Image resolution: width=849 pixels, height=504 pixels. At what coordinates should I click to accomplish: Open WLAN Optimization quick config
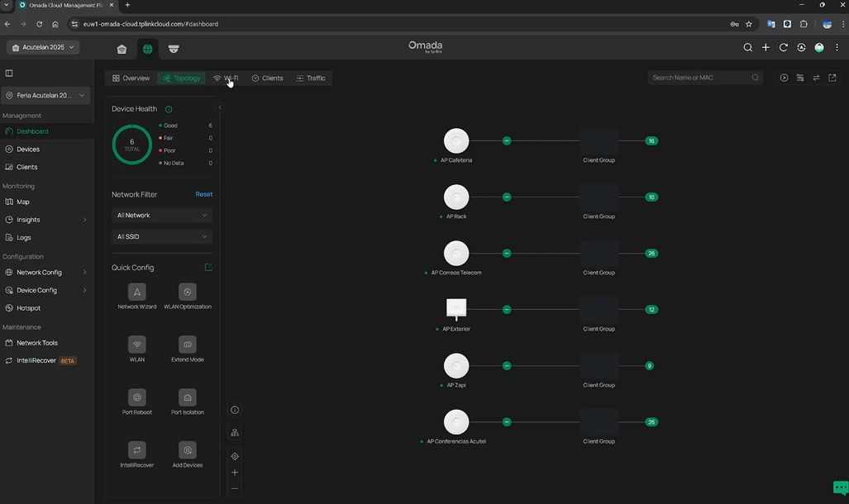188,292
